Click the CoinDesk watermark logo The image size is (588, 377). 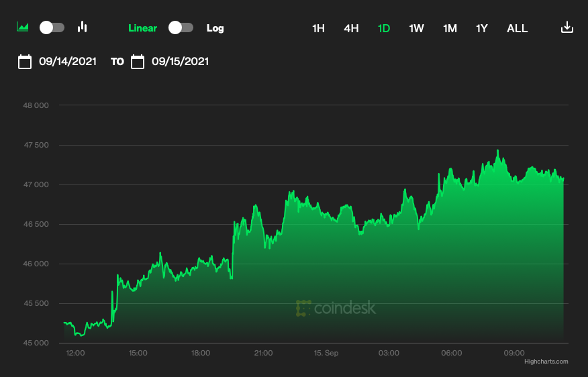tap(336, 308)
